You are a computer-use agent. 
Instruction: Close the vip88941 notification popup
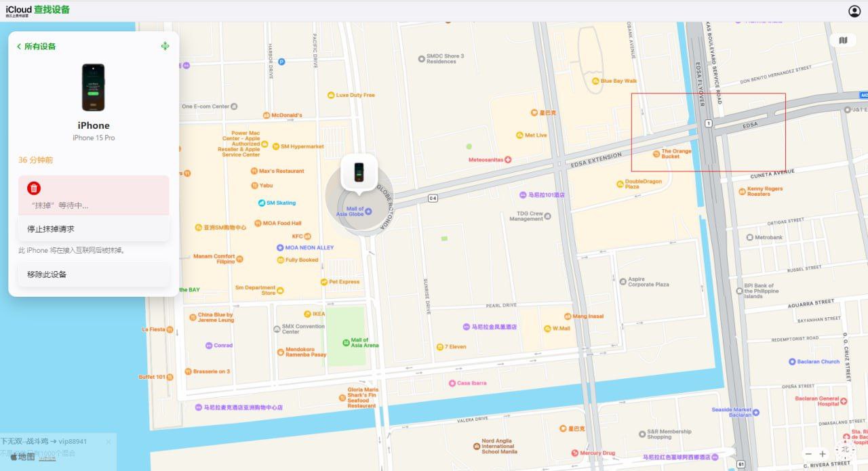coord(108,442)
